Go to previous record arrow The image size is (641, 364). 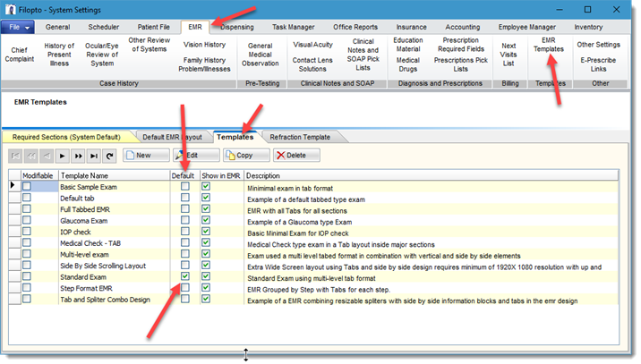click(47, 156)
